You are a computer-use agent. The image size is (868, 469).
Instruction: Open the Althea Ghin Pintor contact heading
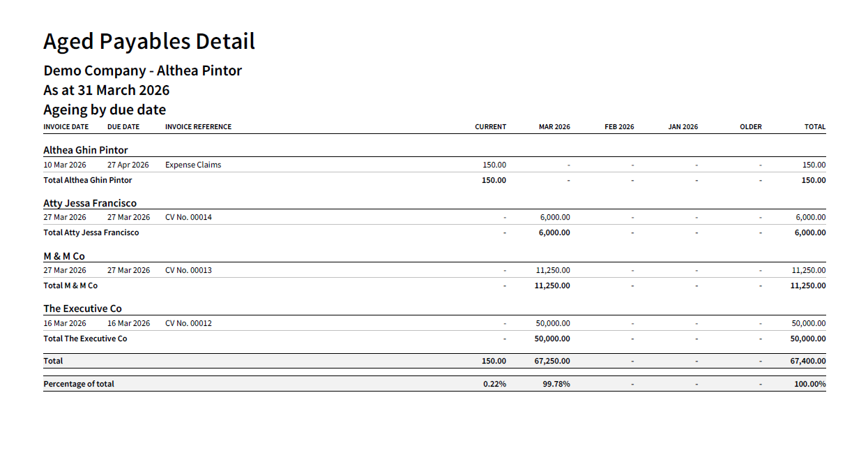86,150
